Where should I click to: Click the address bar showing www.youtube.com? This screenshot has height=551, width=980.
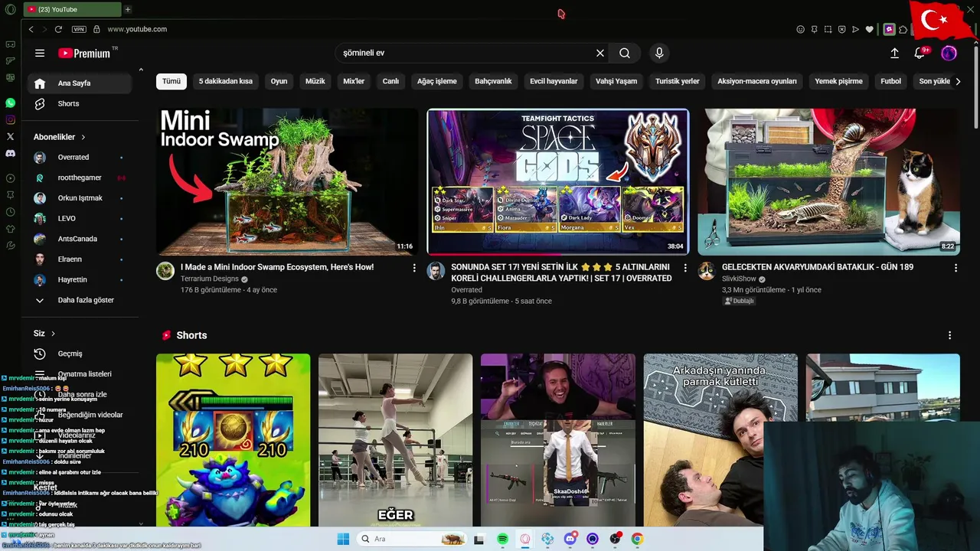(137, 29)
